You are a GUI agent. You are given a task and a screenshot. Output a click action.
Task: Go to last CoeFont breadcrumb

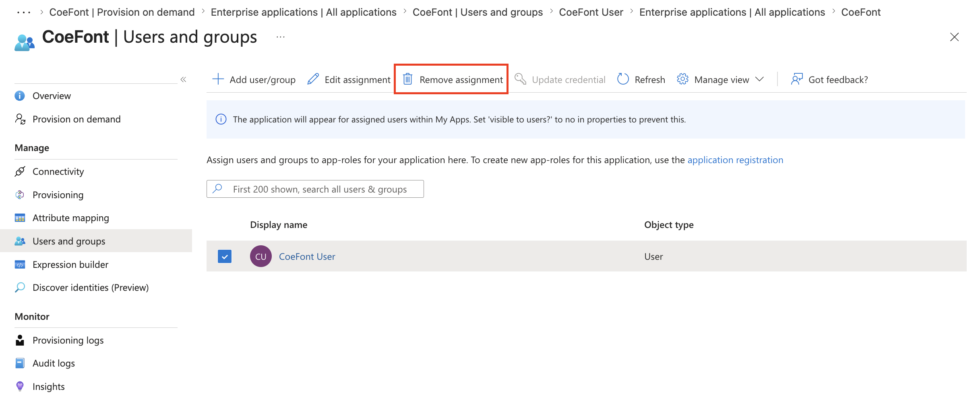pyautogui.click(x=861, y=12)
